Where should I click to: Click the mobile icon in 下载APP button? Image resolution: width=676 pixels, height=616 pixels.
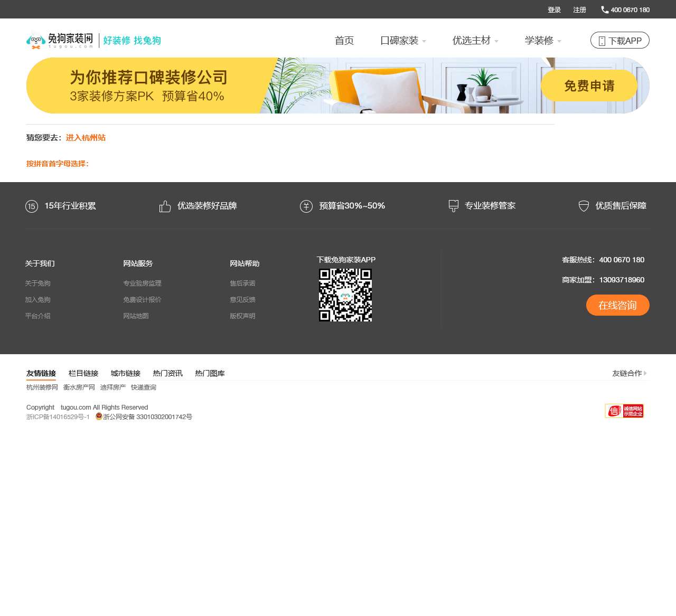click(602, 41)
